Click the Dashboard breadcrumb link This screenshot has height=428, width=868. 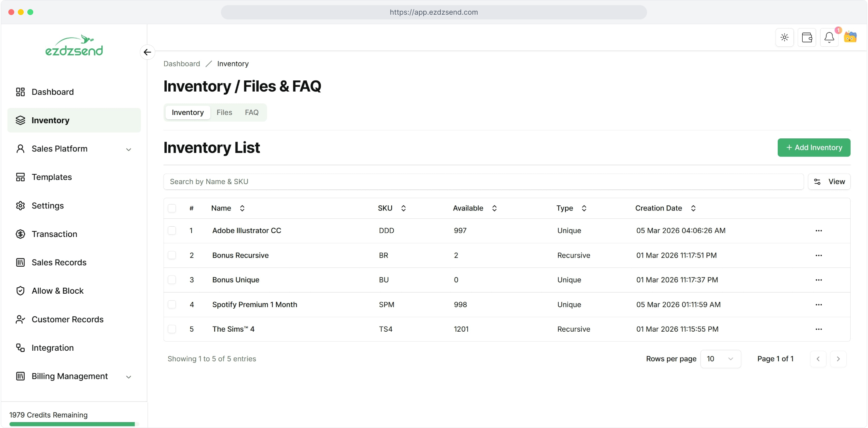point(182,64)
